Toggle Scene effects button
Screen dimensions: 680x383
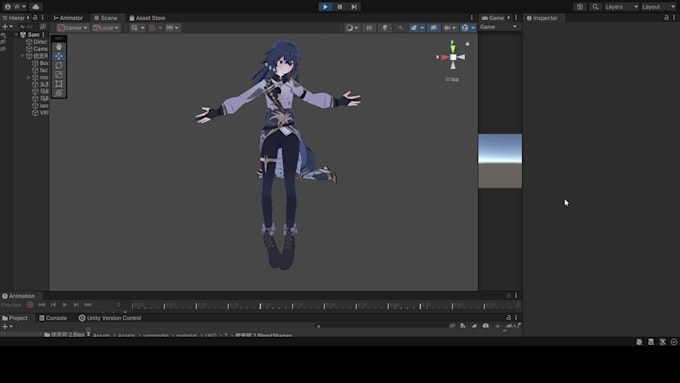pyautogui.click(x=414, y=28)
